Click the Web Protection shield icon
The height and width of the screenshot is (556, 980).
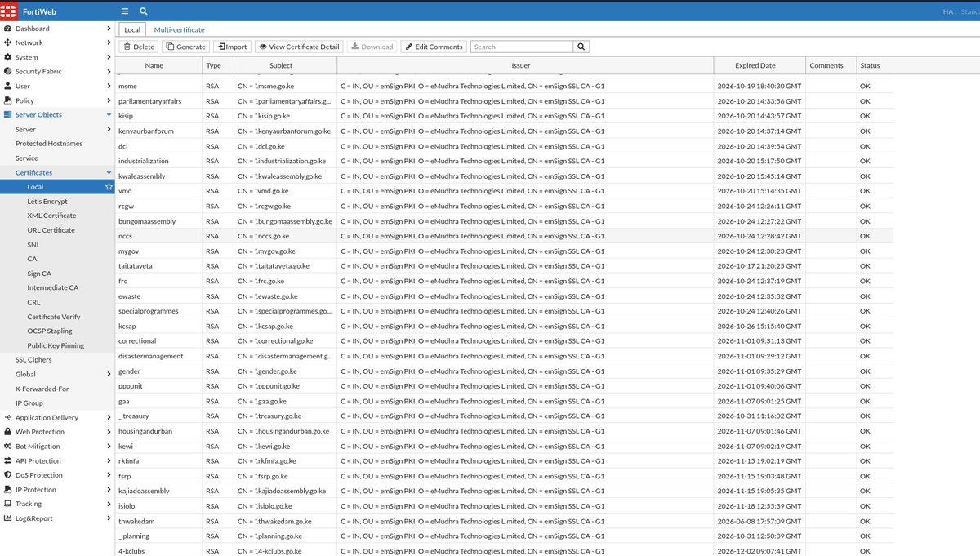pos(8,432)
